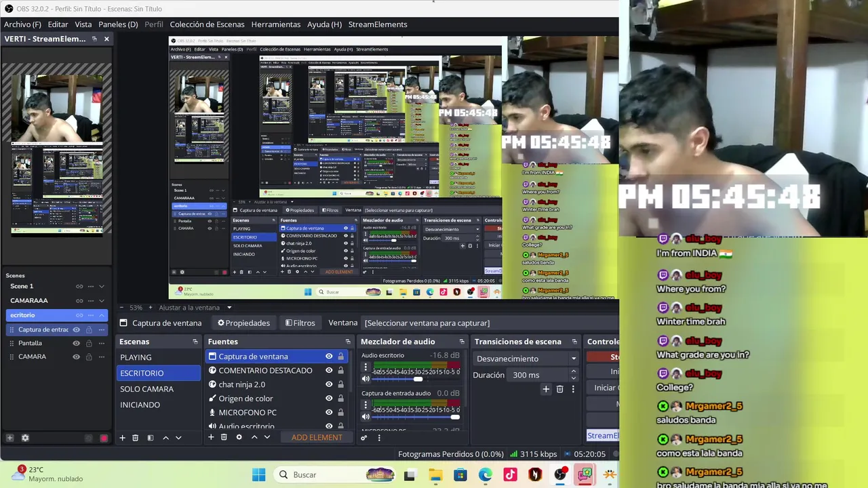Screen dimensions: 868x488
Task: Click Propiedades button
Action: [243, 323]
